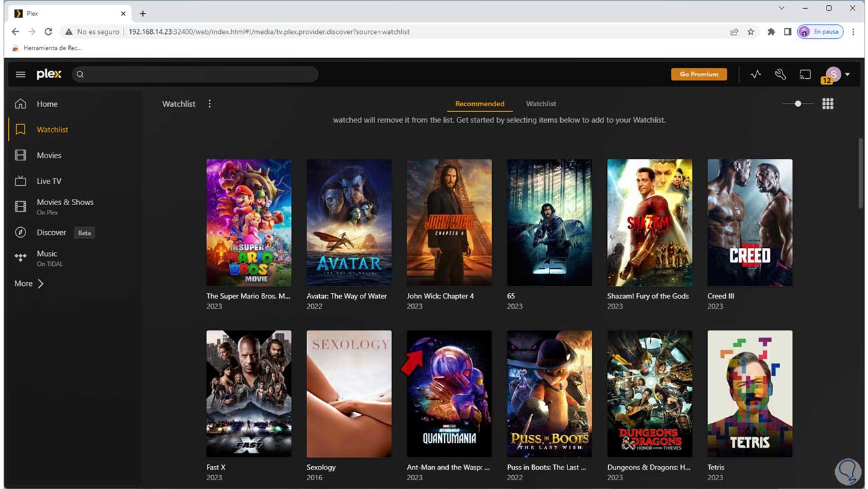Click the Watchlist bookmark icon
The image size is (868, 489).
[21, 130]
